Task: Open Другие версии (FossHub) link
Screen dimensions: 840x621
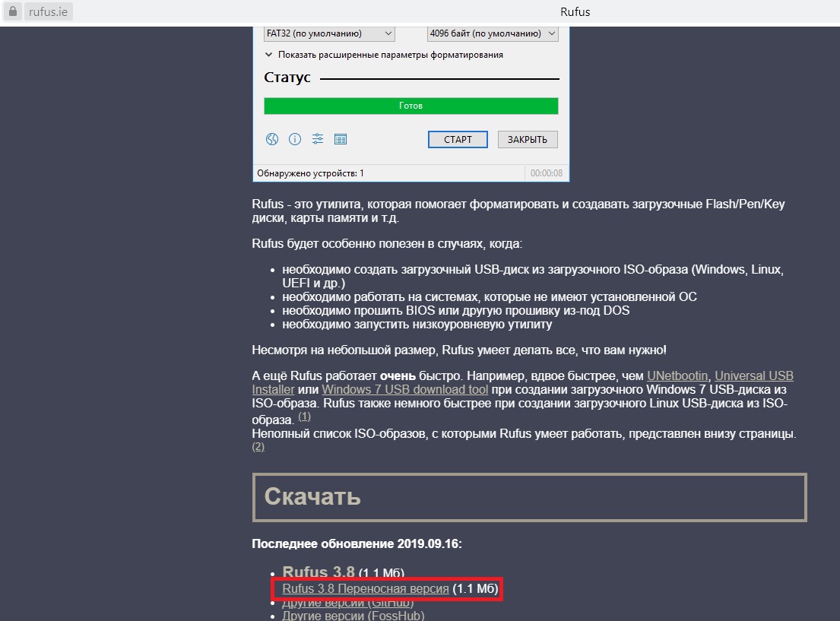Action: pyautogui.click(x=353, y=616)
